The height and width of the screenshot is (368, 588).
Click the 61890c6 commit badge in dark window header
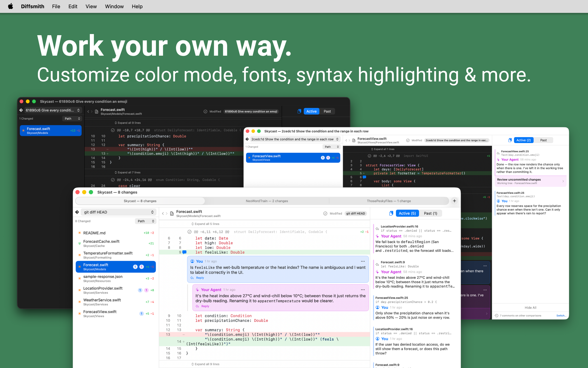coord(251,112)
